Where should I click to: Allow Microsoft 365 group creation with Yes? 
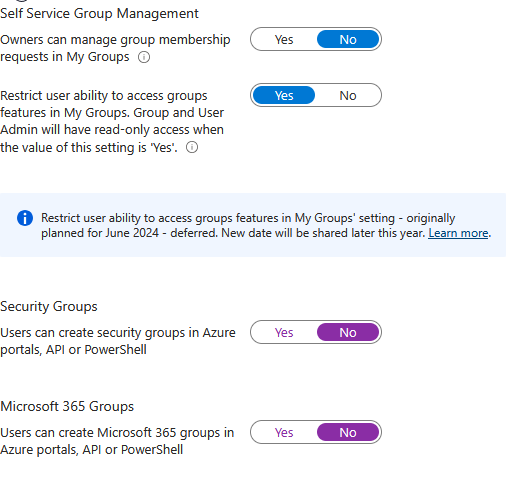coord(284,432)
